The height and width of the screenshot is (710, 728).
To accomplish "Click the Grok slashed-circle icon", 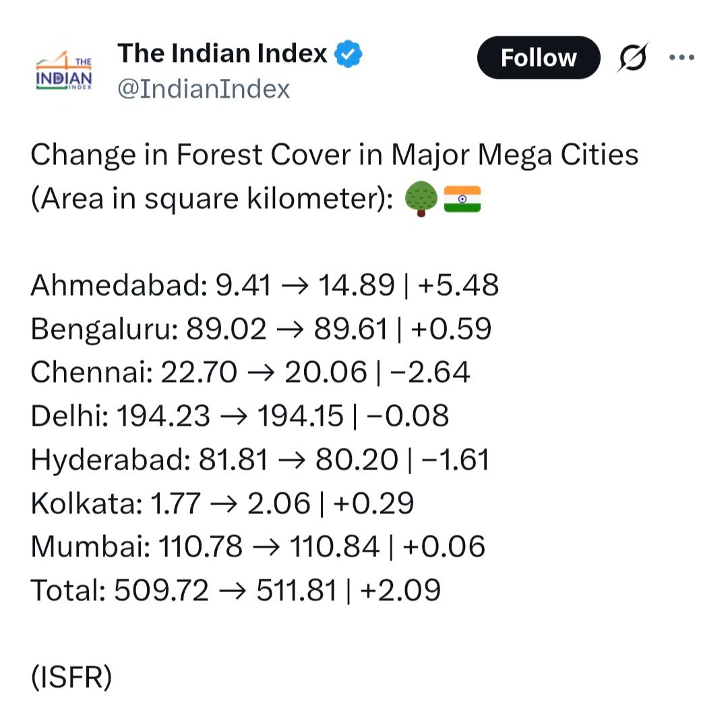I will click(633, 58).
